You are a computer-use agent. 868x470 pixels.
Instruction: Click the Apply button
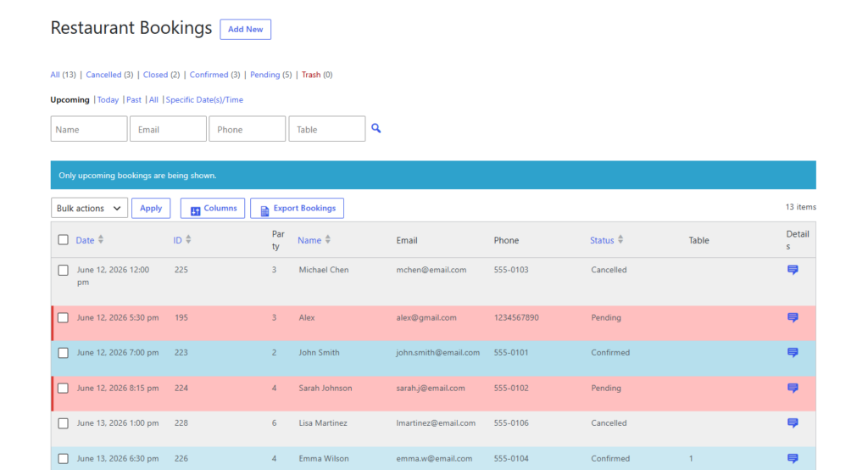151,208
